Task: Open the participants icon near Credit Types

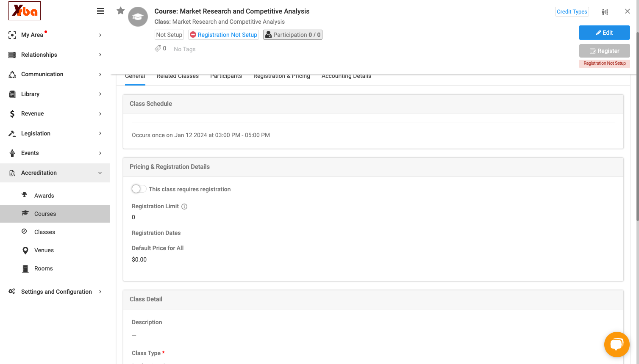Action: [x=605, y=12]
